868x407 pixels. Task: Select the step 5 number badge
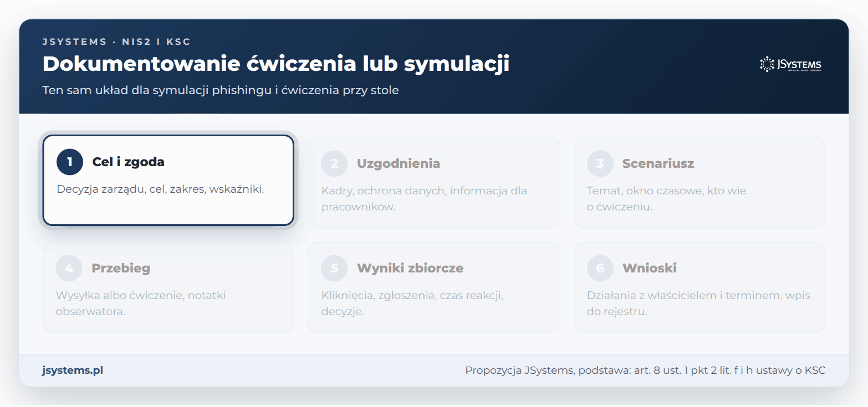click(334, 268)
